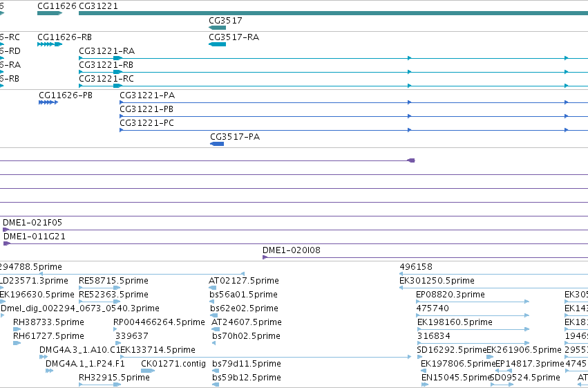Viewport: 588px width, 388px height.
Task: Click the unlabeled purple feature's end box
Action: [411, 160]
